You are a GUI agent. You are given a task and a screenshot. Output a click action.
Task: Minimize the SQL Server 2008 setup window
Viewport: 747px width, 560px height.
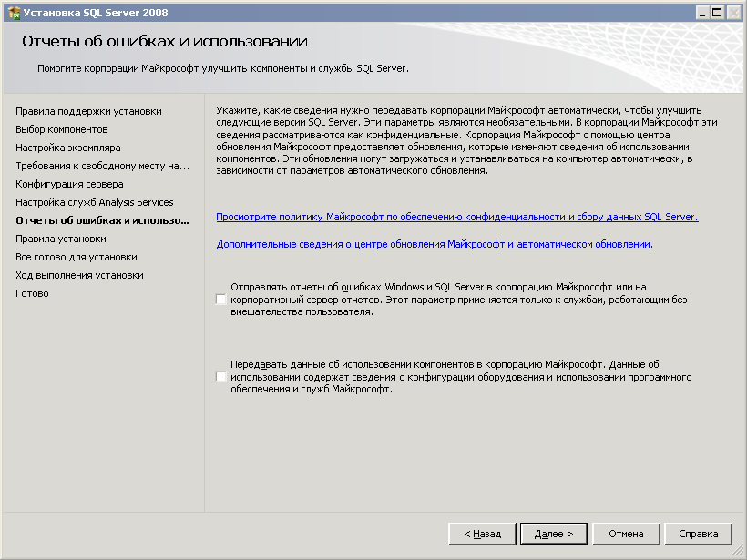point(702,13)
